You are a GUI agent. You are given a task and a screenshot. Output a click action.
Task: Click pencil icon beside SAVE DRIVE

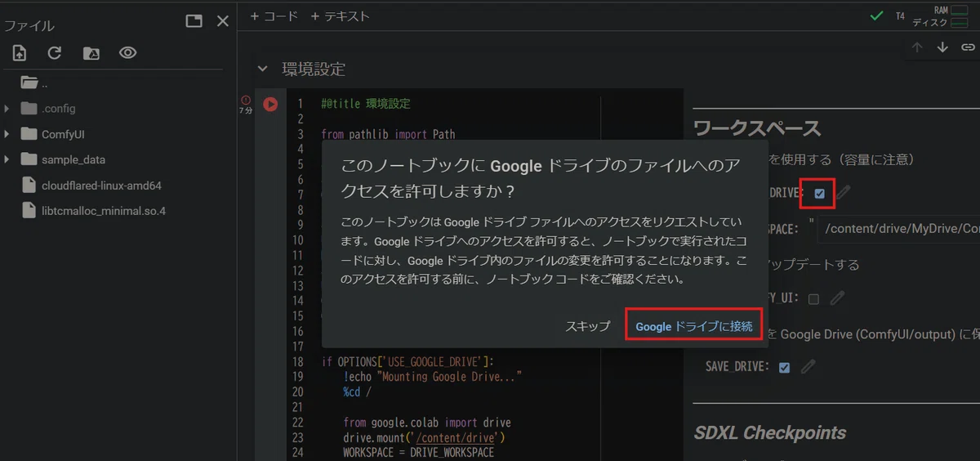808,367
